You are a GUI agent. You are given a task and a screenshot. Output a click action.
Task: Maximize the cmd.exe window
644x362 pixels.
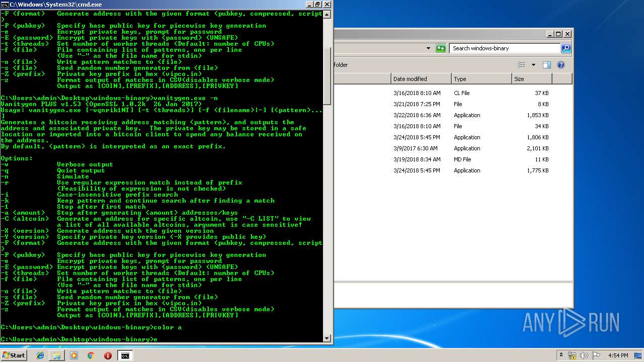pos(317,4)
